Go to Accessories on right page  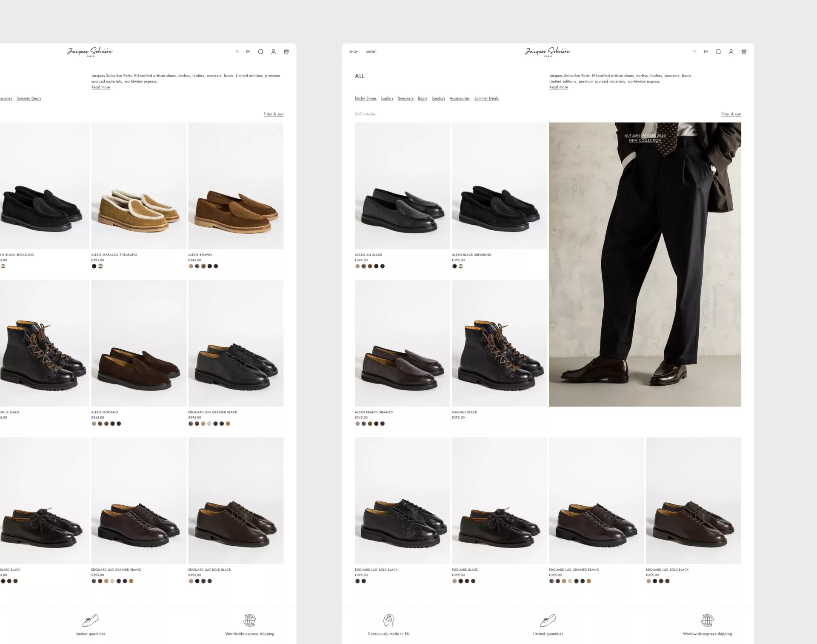coord(460,98)
